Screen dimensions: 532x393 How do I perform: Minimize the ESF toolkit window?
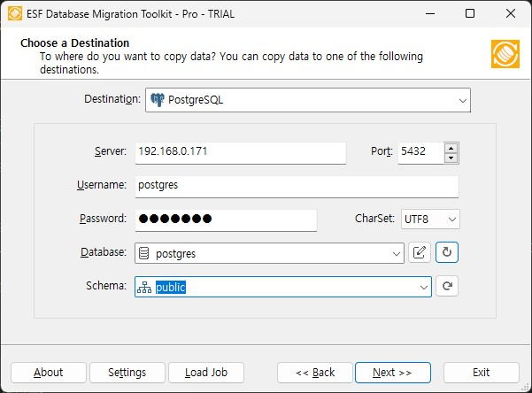pos(430,13)
